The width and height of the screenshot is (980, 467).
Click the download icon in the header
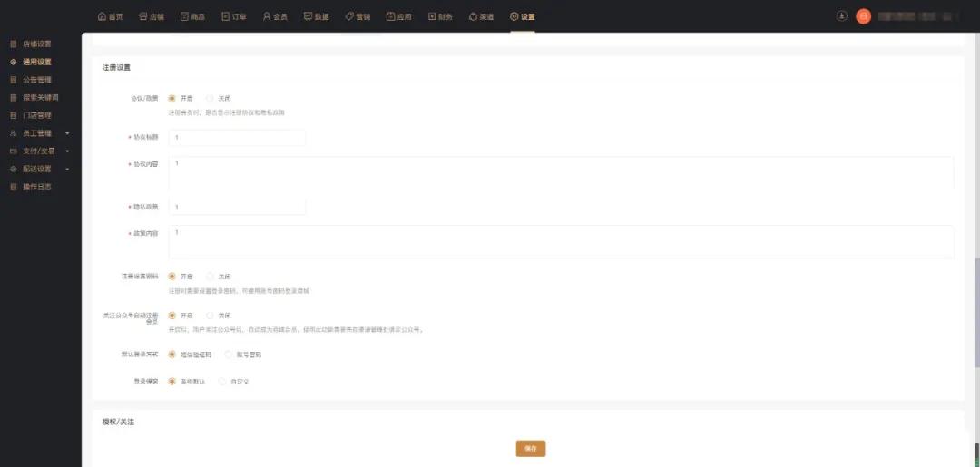842,16
